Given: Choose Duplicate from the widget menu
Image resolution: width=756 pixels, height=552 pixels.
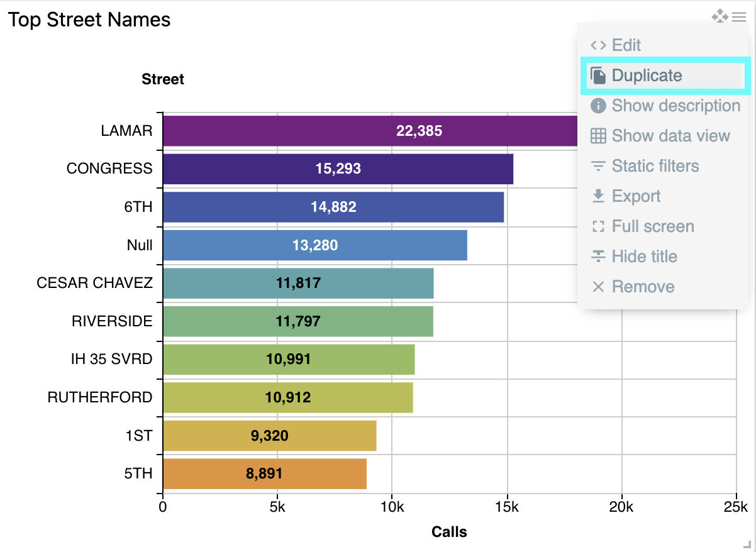Looking at the screenshot, I should (x=647, y=75).
